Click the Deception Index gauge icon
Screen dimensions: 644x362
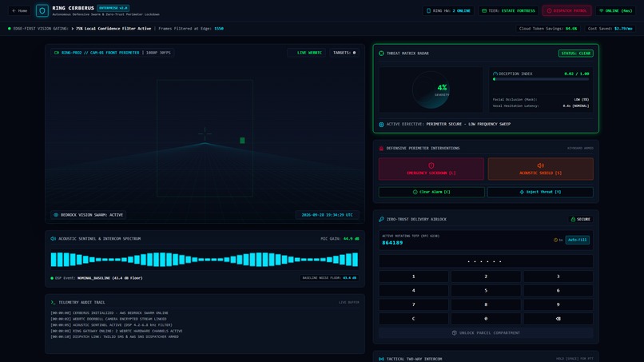(495, 74)
